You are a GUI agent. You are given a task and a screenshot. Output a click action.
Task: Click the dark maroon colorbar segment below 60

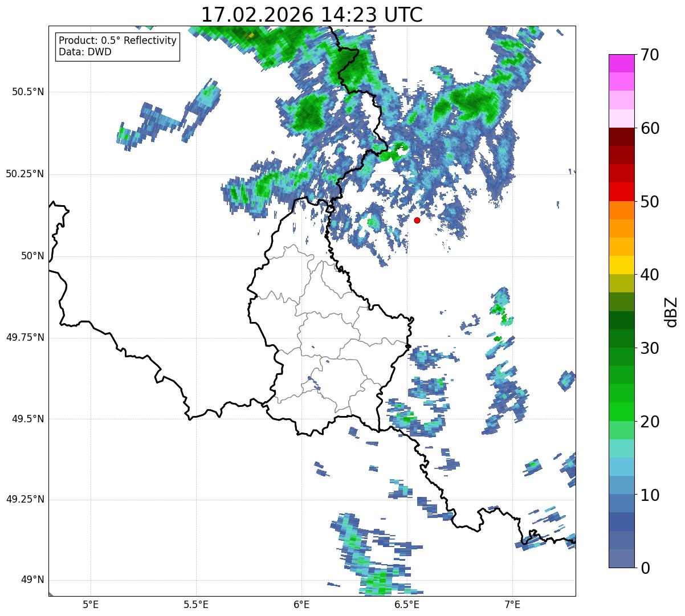click(621, 137)
